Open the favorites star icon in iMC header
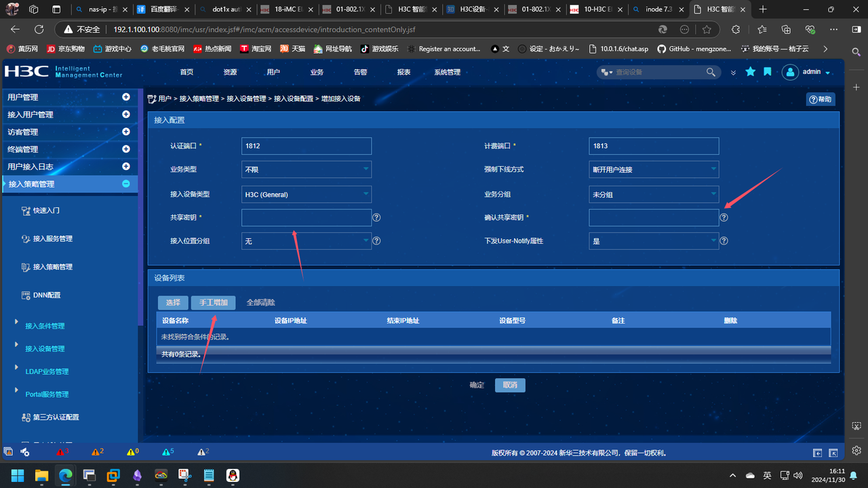 coord(751,72)
